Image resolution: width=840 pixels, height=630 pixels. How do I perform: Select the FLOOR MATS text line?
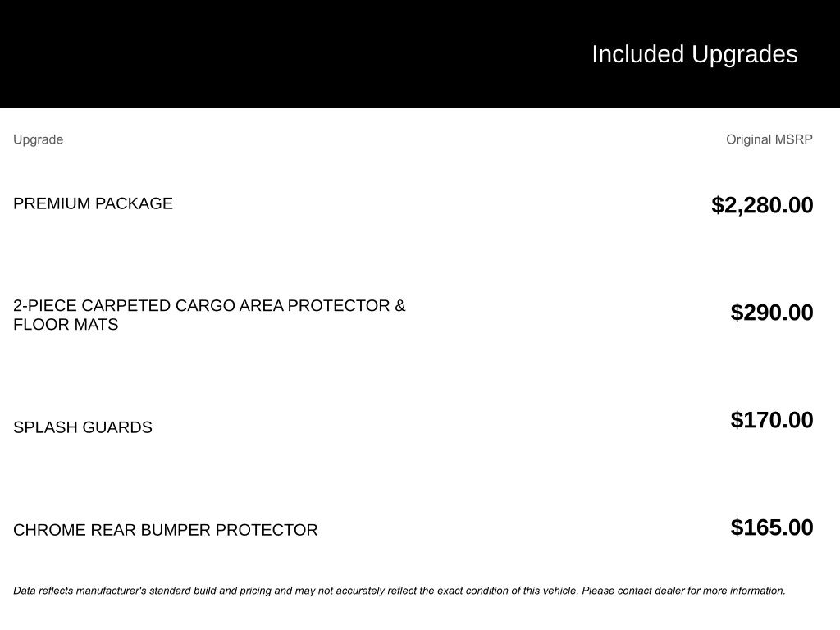(x=66, y=325)
